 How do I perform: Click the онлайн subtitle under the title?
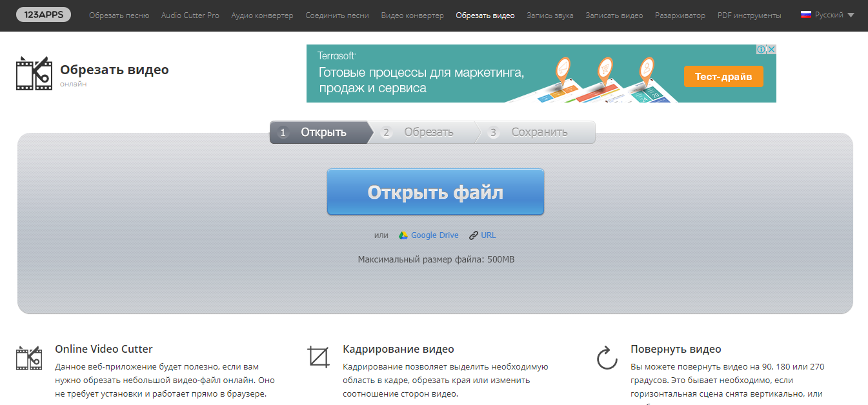pyautogui.click(x=73, y=84)
